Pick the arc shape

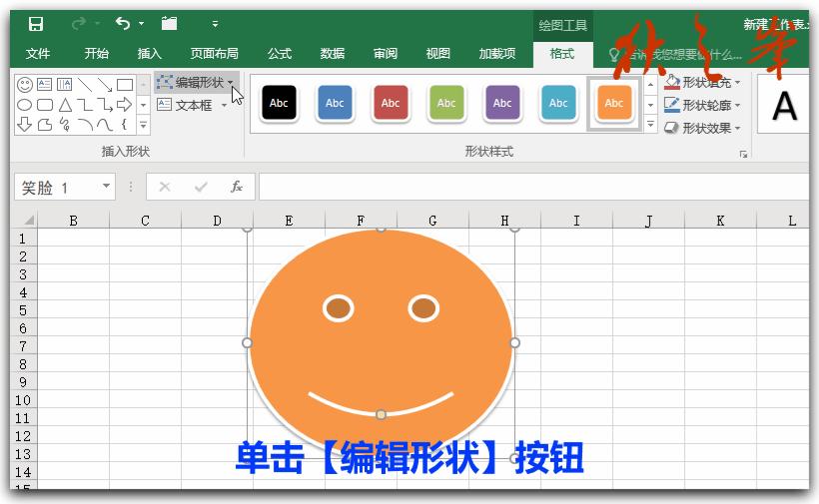coord(85,124)
